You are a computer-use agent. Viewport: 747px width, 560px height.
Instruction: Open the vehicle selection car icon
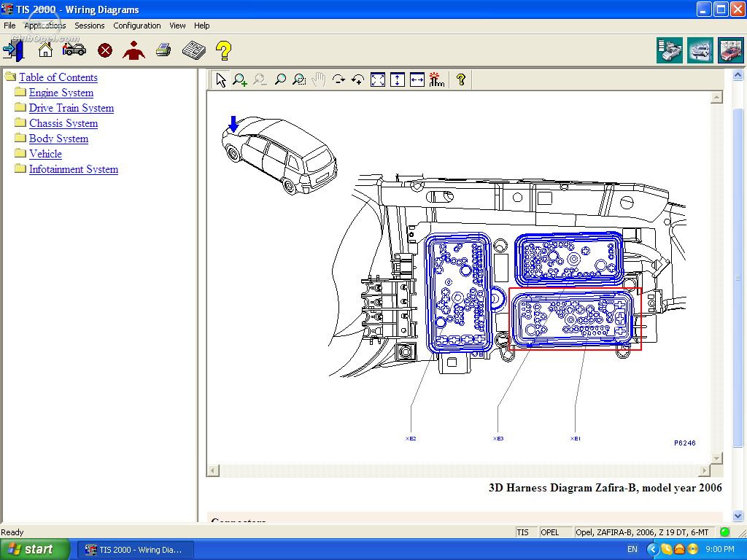(x=74, y=49)
